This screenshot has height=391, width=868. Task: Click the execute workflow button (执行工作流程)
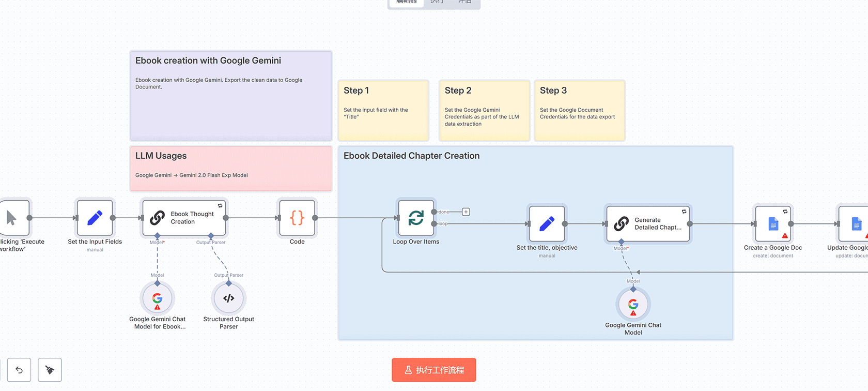[x=433, y=370]
